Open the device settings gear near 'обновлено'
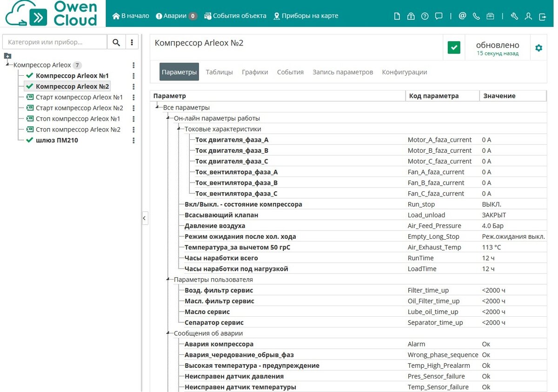This screenshot has height=392, width=558. point(539,47)
